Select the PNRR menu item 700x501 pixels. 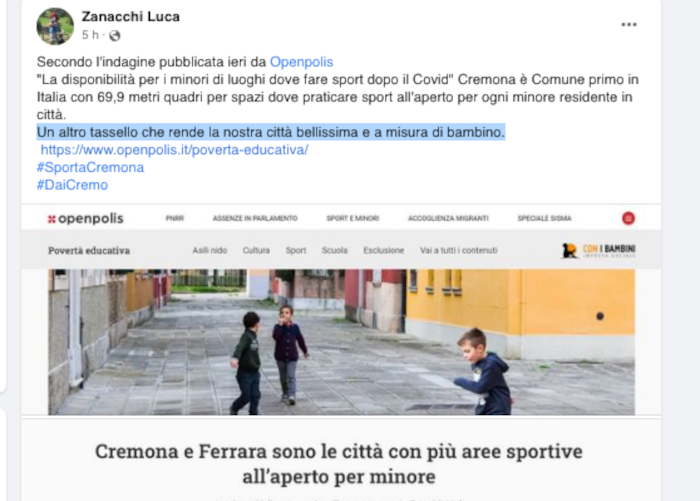[175, 218]
